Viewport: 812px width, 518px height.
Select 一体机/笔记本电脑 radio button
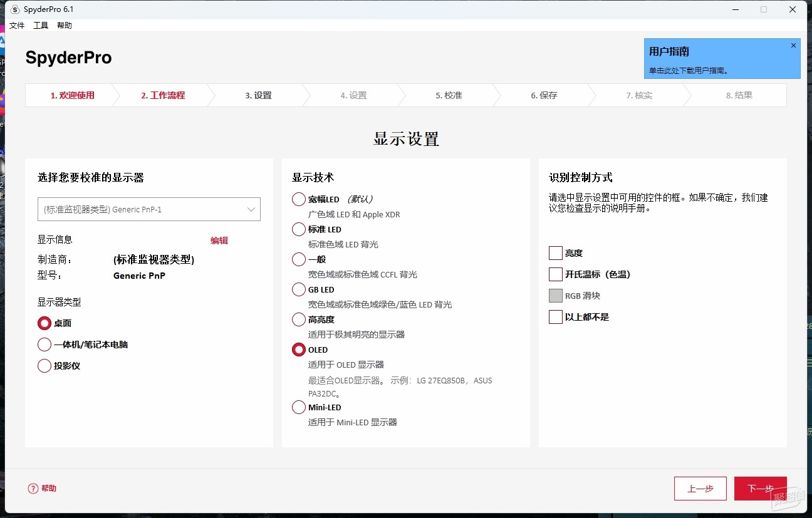click(44, 344)
